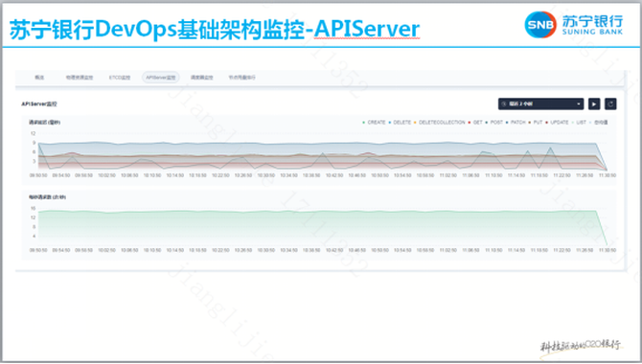Start auto-refresh with the play button
Image resolution: width=642 pixels, height=364 pixels.
point(594,104)
